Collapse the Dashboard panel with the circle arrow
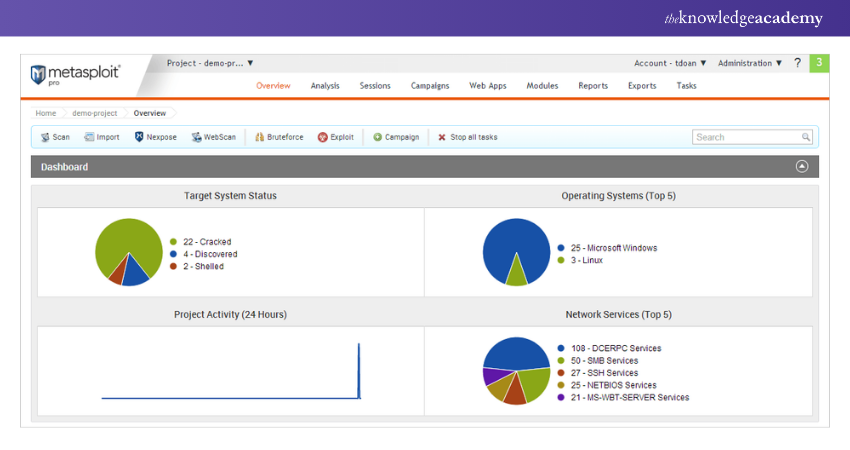Viewport: 850px width, 450px height. pyautogui.click(x=802, y=166)
